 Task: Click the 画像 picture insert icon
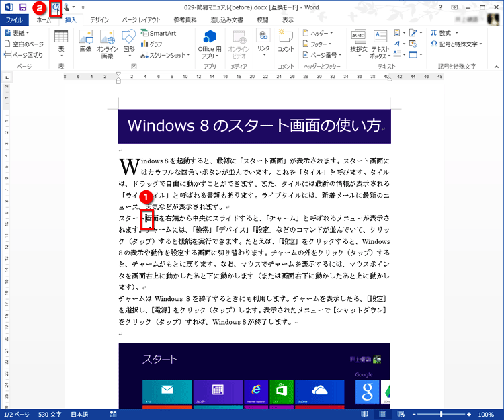click(x=86, y=40)
